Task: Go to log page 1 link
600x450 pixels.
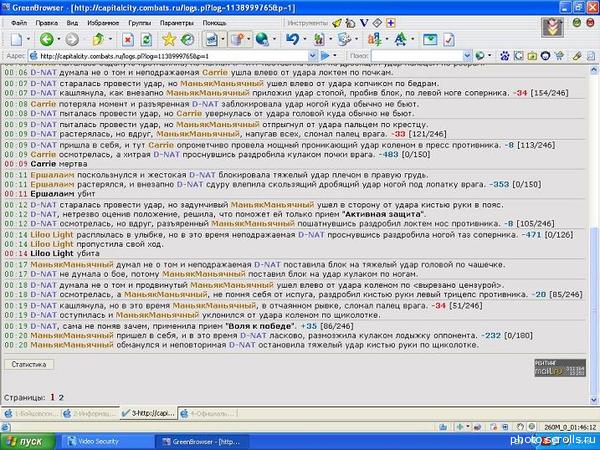Action: (x=52, y=398)
